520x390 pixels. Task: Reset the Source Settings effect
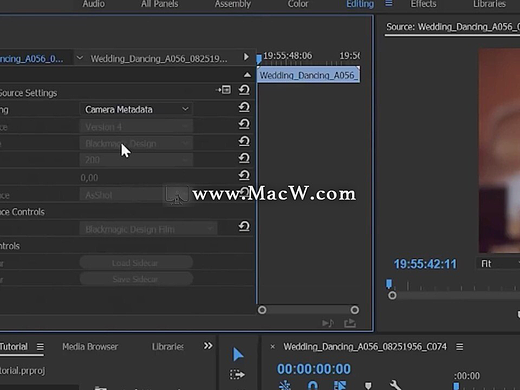tap(244, 90)
